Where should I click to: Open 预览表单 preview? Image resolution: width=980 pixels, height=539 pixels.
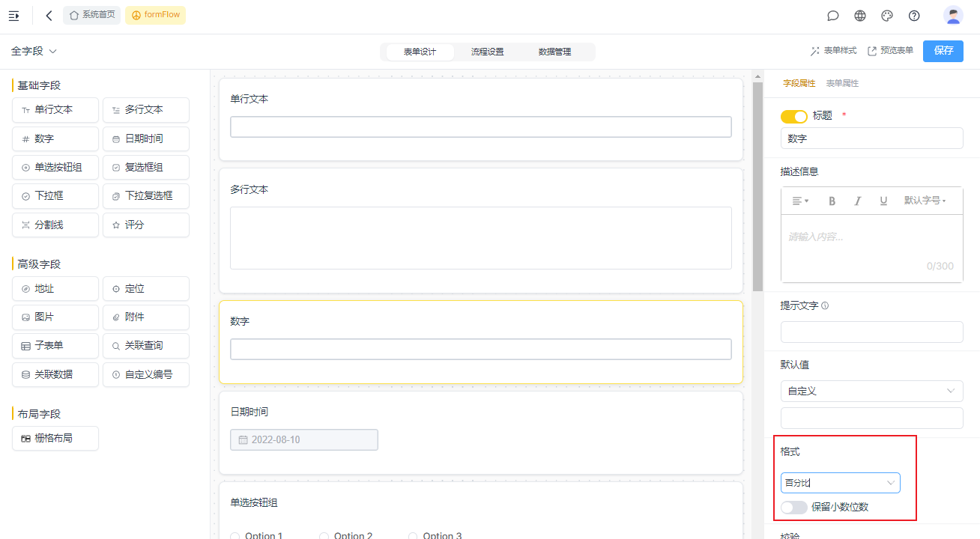[x=890, y=51]
